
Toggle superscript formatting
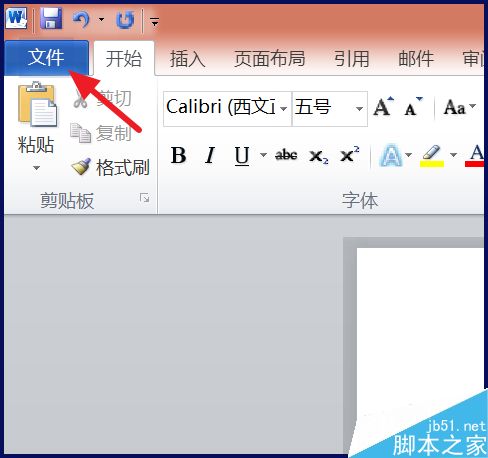pos(350,155)
